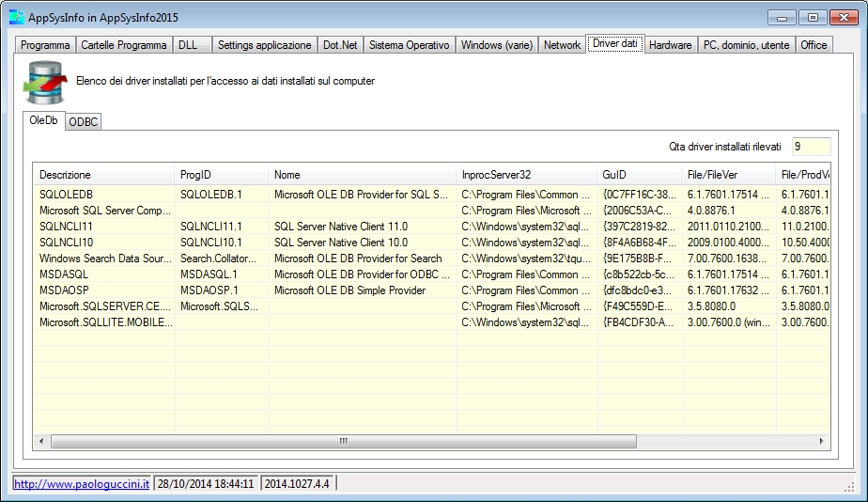Open the Programma tab
The height and width of the screenshot is (502, 868).
pyautogui.click(x=45, y=45)
